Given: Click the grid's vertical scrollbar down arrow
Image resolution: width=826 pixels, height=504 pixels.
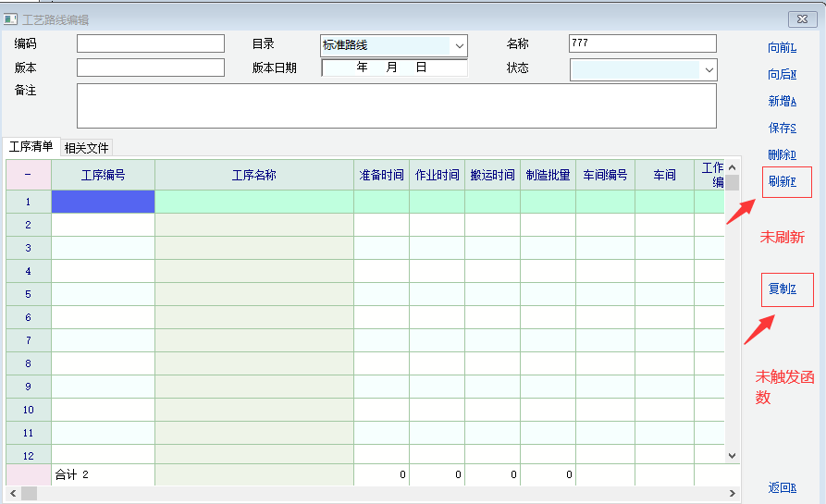Looking at the screenshot, I should click(732, 456).
